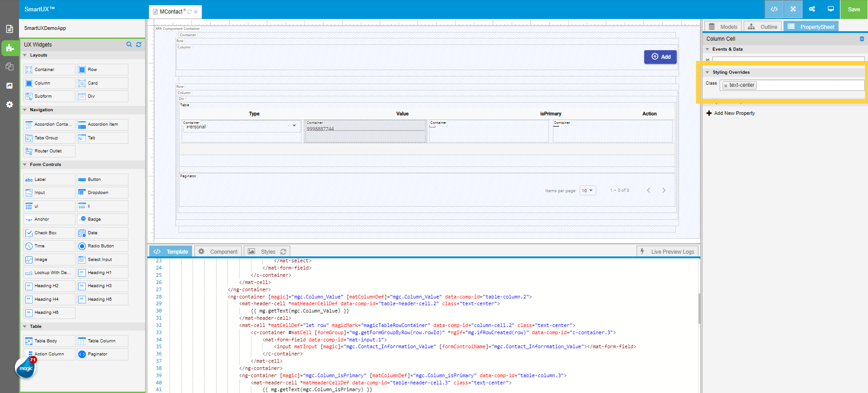Remove the text-center class tag

[726, 85]
